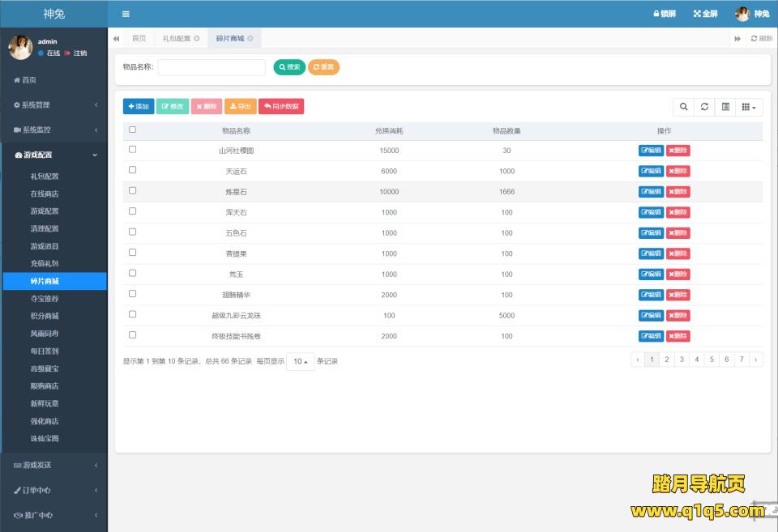This screenshot has width=778, height=532.
Task: Close the 礼包配置 tab
Action: 197,38
